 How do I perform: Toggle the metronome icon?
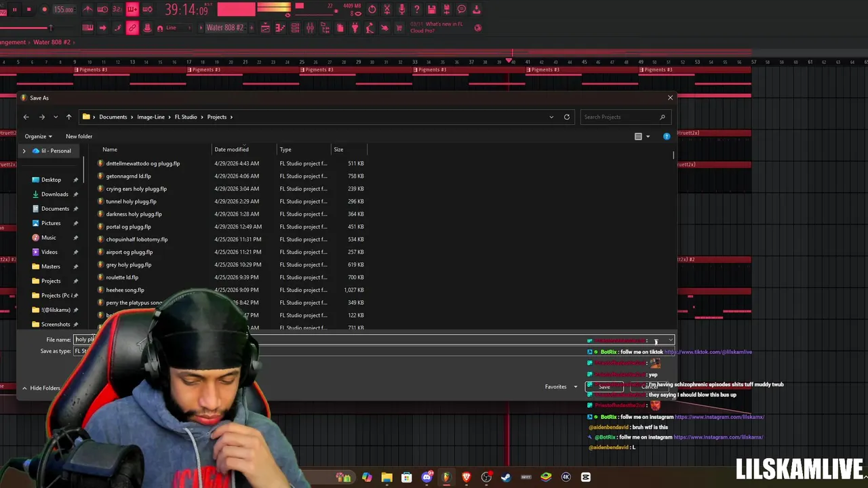87,9
